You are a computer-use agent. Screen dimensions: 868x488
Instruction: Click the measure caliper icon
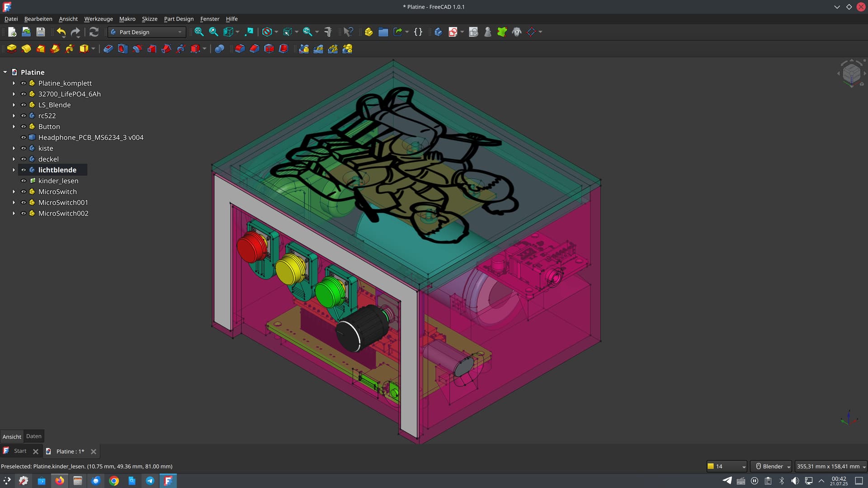[328, 32]
